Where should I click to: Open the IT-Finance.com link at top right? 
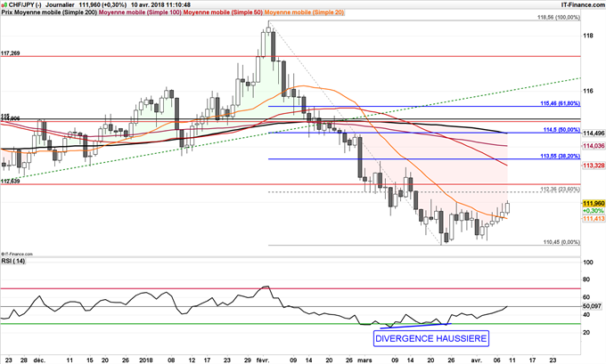583,5
